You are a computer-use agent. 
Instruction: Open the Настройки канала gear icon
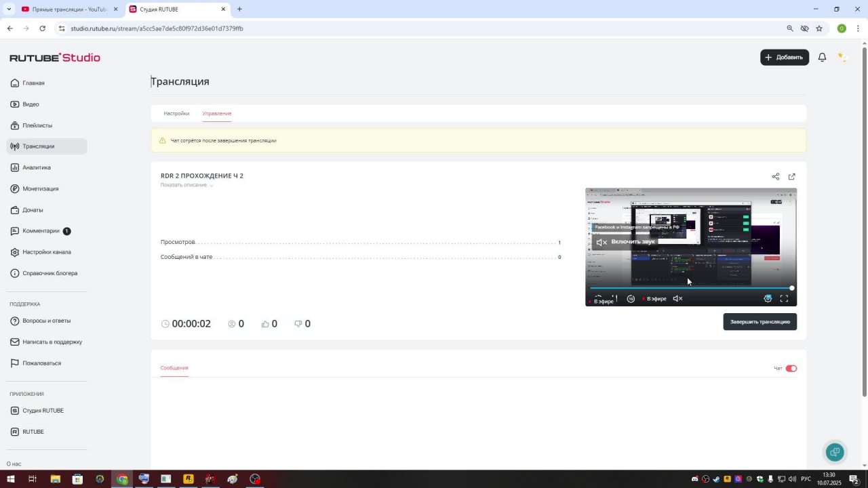(x=15, y=252)
